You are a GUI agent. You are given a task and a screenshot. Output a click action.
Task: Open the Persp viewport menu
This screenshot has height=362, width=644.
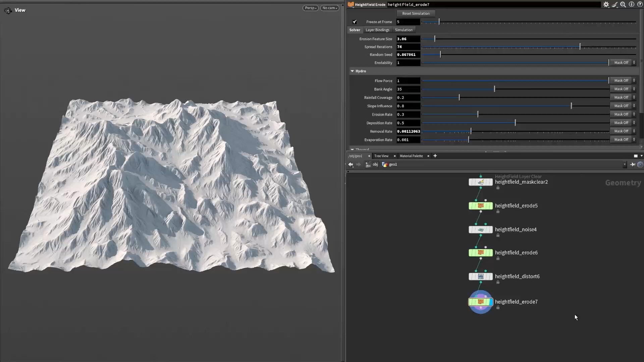tap(310, 8)
